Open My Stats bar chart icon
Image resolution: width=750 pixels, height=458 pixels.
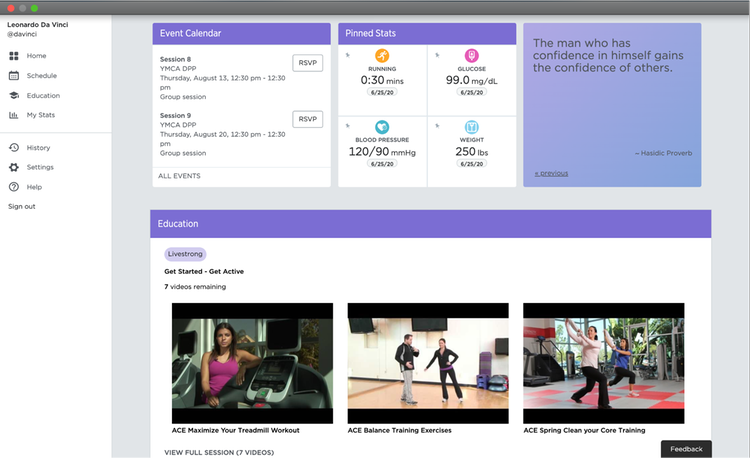(14, 116)
